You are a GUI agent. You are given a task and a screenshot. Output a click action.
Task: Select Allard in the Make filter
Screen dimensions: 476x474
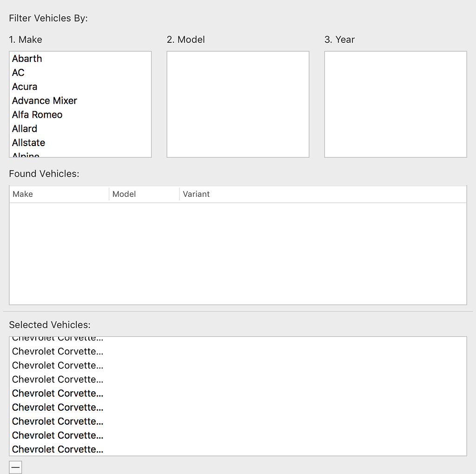tap(80, 128)
